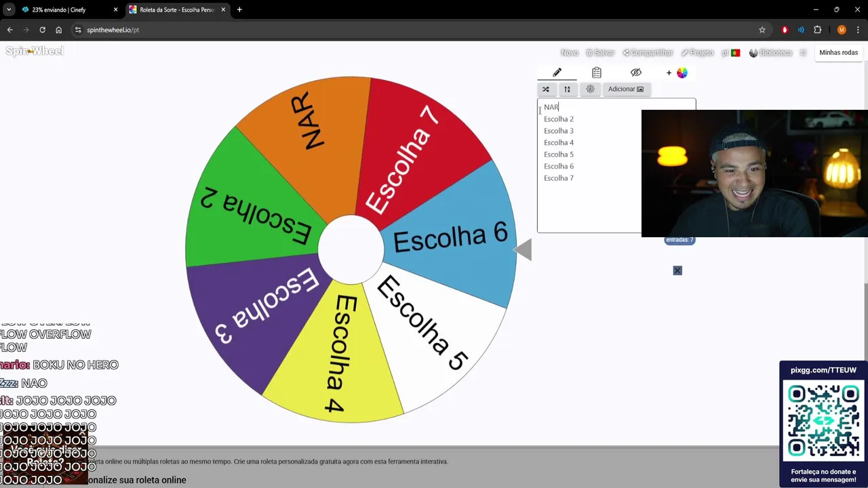Click Compartilhar to share the wheel
This screenshot has height=488, width=868.
(x=648, y=52)
